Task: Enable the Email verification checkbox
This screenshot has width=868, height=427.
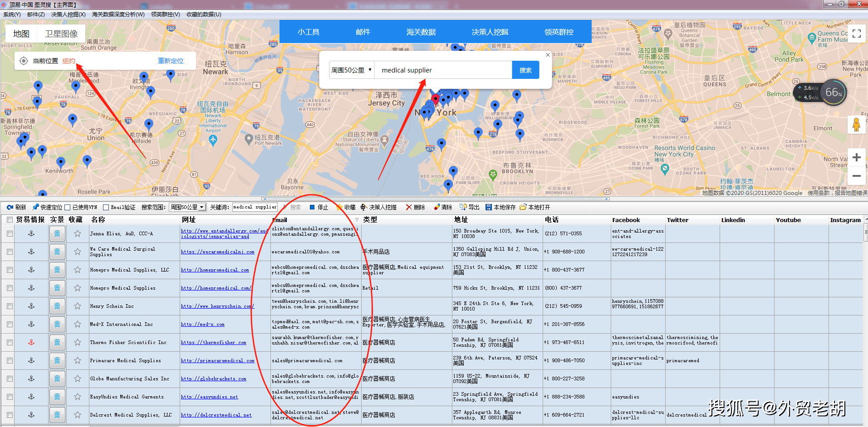Action: (106, 207)
